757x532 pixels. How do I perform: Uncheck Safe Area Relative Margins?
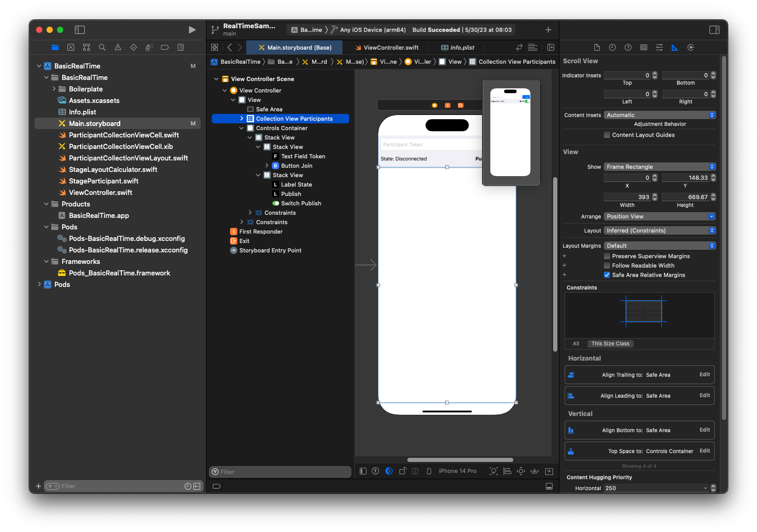coord(606,275)
